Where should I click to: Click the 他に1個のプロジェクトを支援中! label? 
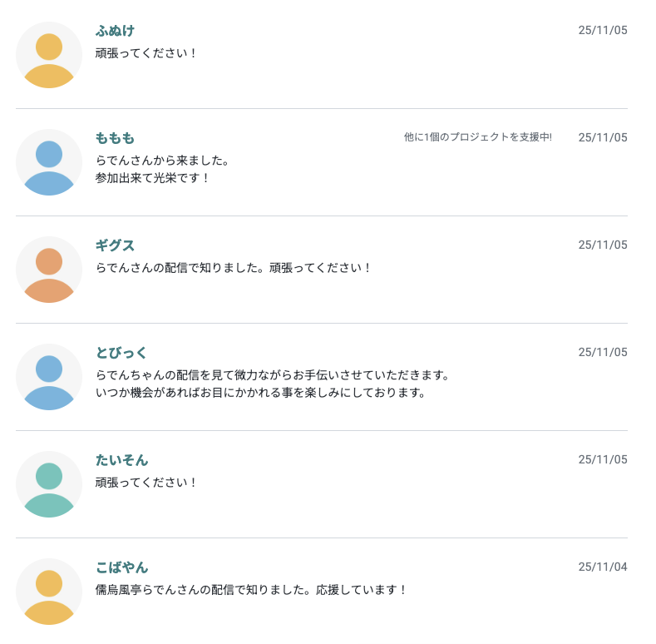tap(477, 137)
